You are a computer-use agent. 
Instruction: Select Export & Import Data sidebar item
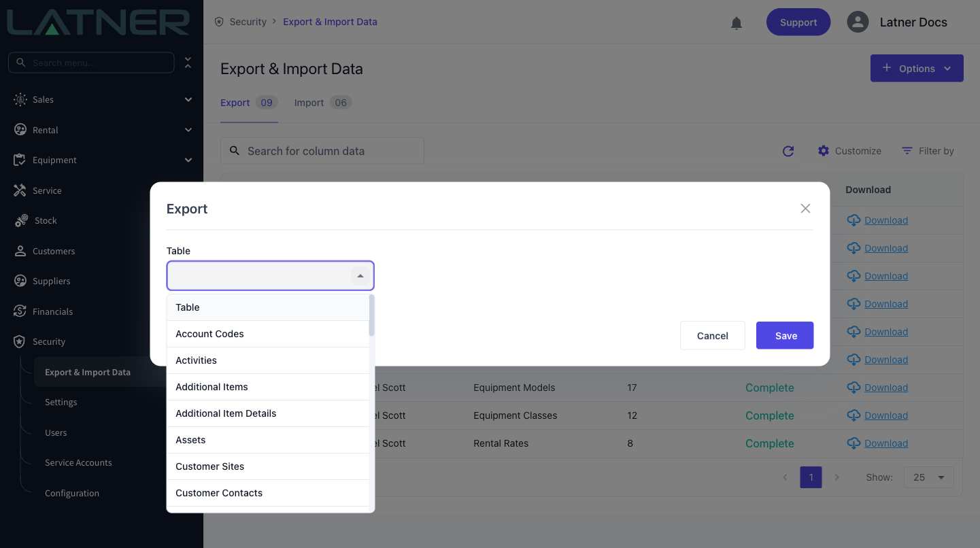[88, 372]
